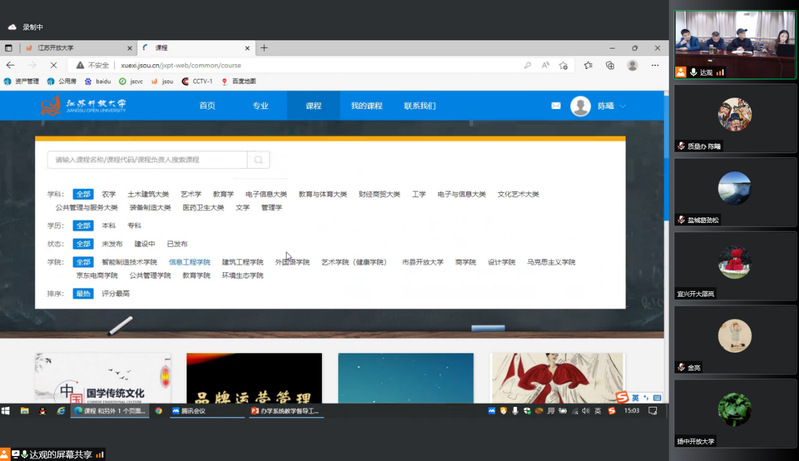799x461 pixels.
Task: Select 最热 sort option
Action: pos(83,294)
